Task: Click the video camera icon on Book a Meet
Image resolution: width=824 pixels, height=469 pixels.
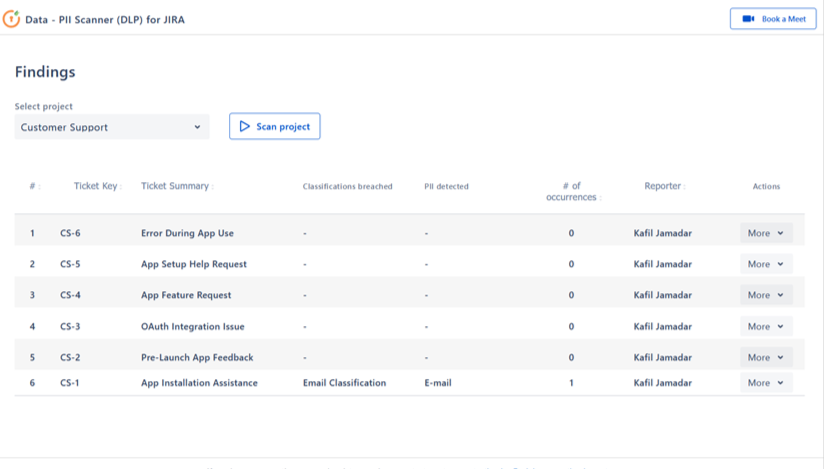Action: pyautogui.click(x=747, y=19)
